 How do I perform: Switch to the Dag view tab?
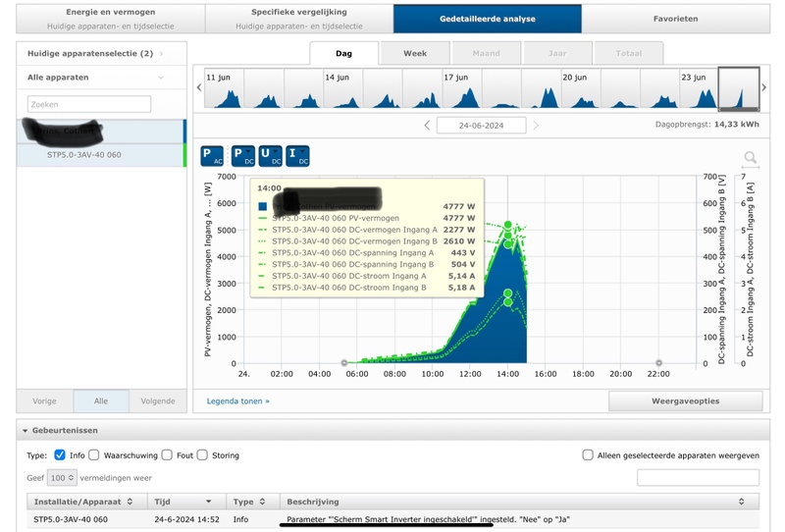pos(344,53)
